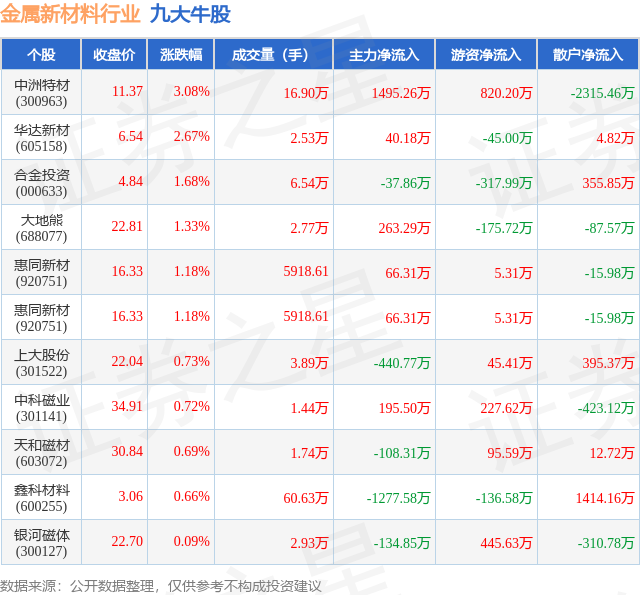
Task: Open 天和磁材 (603072) entry
Action: [x=41, y=453]
